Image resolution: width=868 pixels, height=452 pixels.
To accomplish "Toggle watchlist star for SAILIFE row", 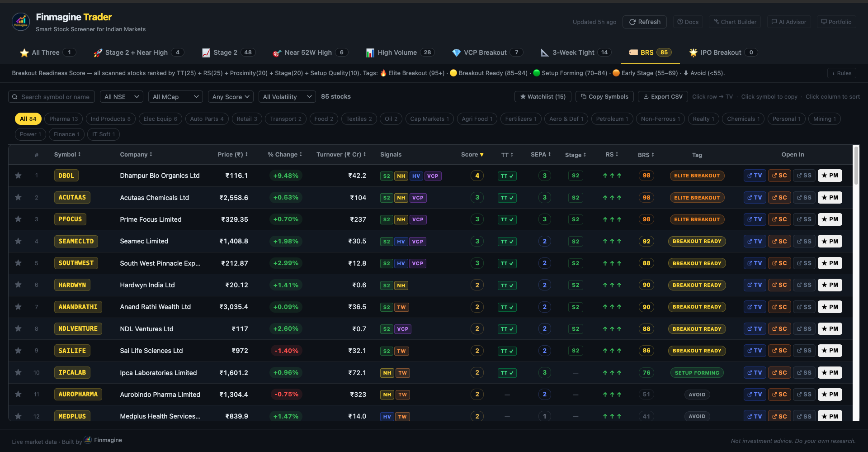I will [x=18, y=351].
